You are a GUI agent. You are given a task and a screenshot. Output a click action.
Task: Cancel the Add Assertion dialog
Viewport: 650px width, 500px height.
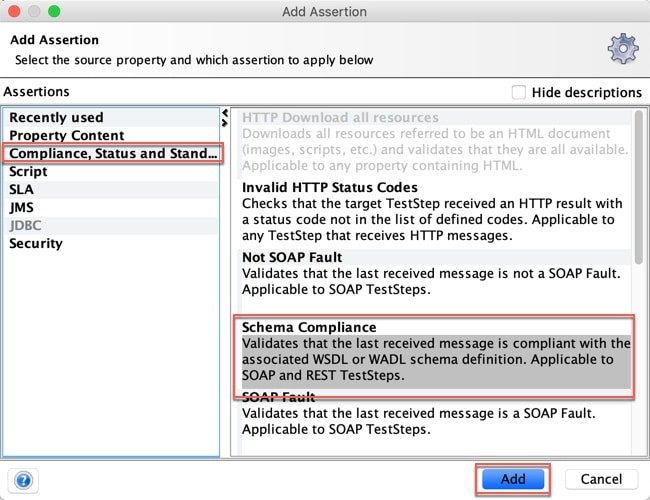pyautogui.click(x=601, y=479)
